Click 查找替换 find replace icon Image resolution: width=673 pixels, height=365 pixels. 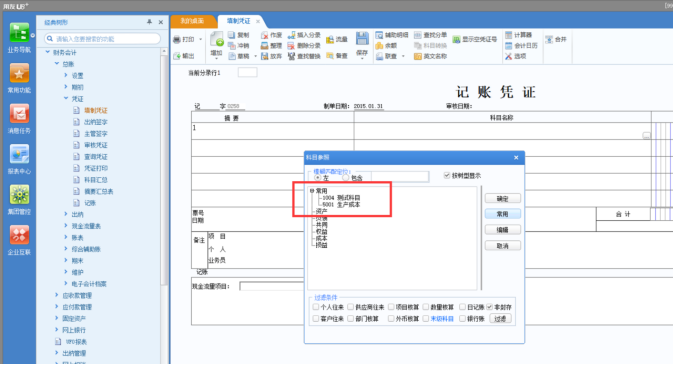click(291, 56)
